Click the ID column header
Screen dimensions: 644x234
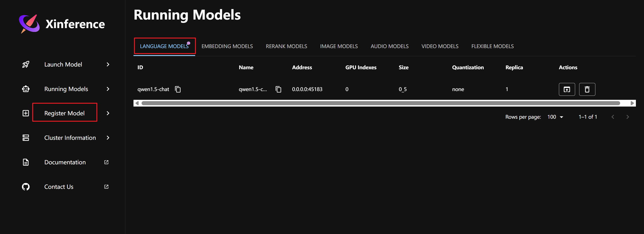click(x=140, y=67)
